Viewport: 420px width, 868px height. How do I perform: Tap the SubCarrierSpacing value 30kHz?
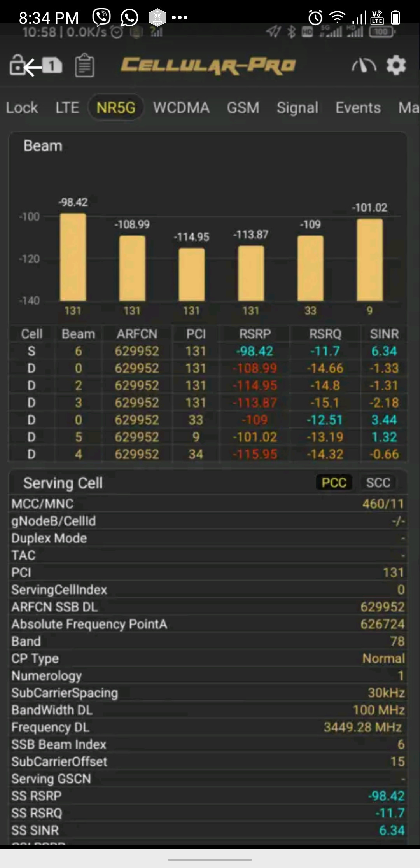[x=387, y=693]
